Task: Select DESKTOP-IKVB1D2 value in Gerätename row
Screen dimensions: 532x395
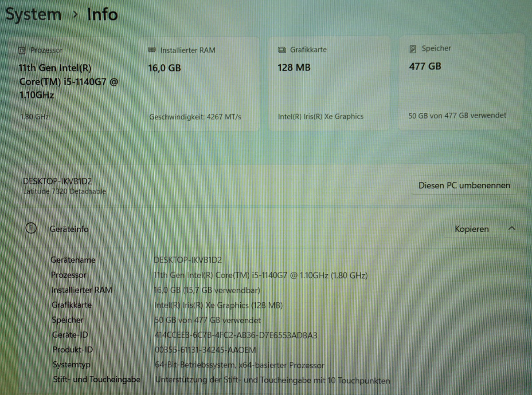Action: click(188, 260)
